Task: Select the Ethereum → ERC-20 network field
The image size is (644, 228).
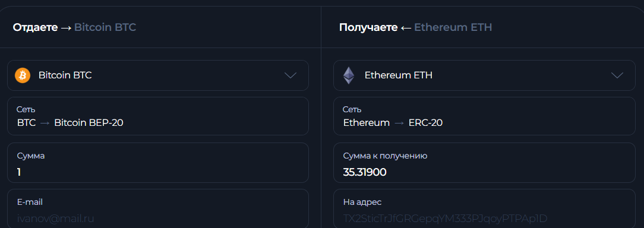Action: tap(484, 116)
